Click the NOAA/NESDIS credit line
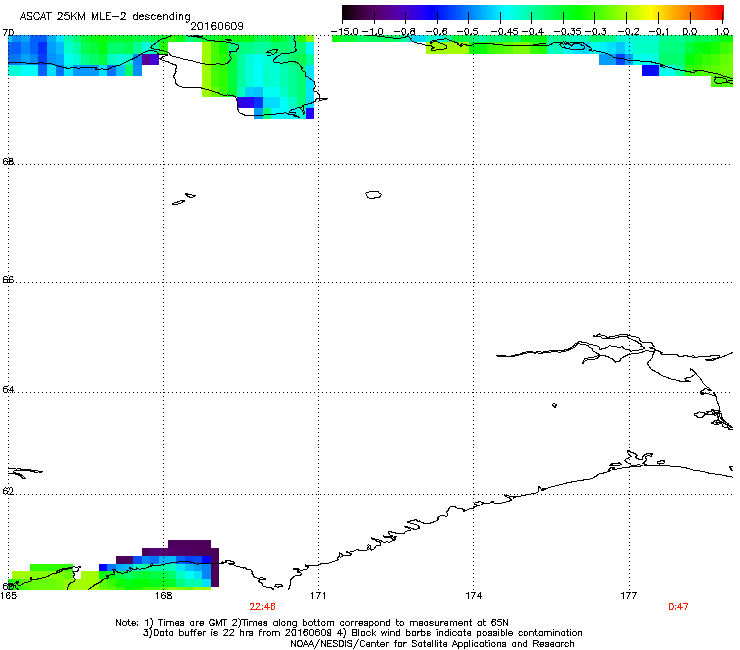Viewport: 740px width, 650px height. [x=432, y=644]
